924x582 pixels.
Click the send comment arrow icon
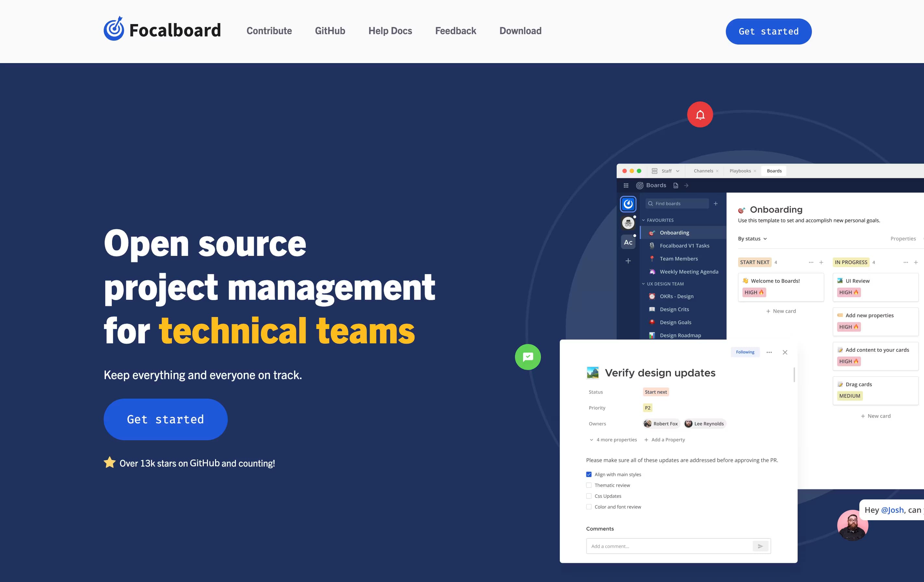tap(761, 546)
